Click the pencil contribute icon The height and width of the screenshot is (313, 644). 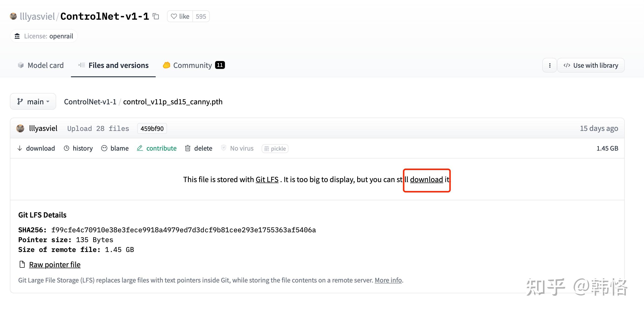coord(140,148)
